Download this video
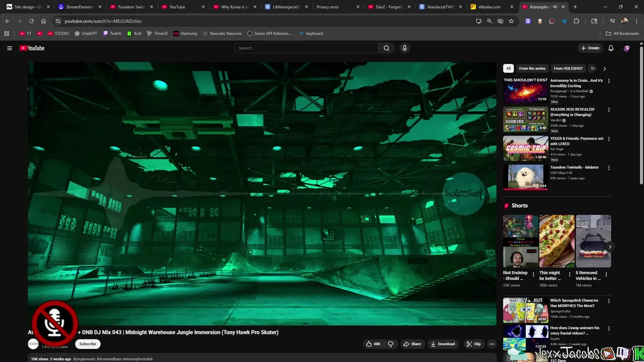This screenshot has height=362, width=644. click(443, 344)
